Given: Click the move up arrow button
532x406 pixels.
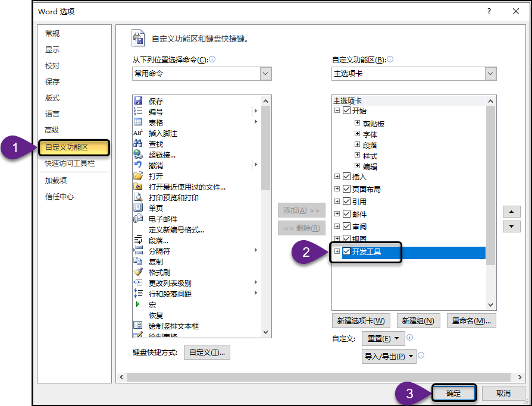Looking at the screenshot, I should pyautogui.click(x=511, y=212).
